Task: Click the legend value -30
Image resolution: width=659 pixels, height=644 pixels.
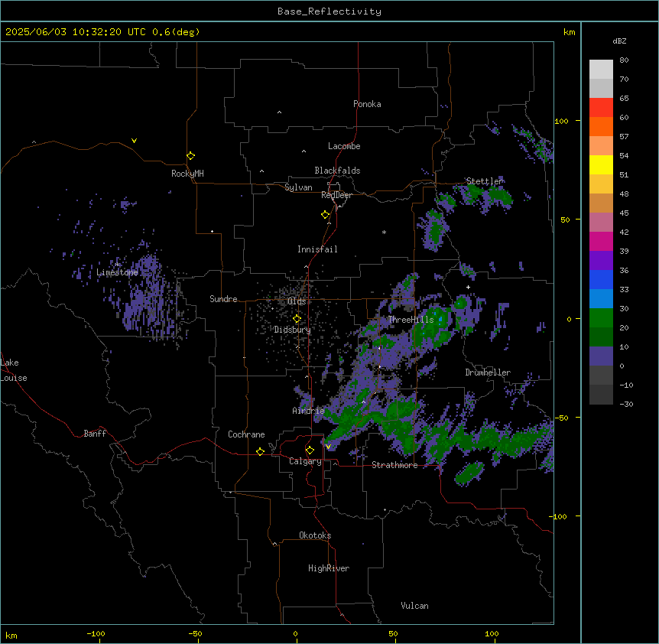Action: tap(626, 404)
